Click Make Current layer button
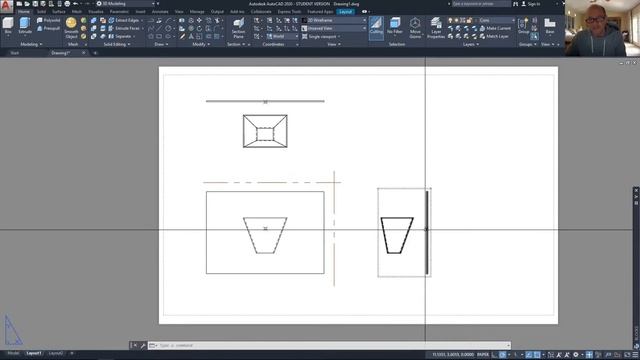 coord(496,28)
